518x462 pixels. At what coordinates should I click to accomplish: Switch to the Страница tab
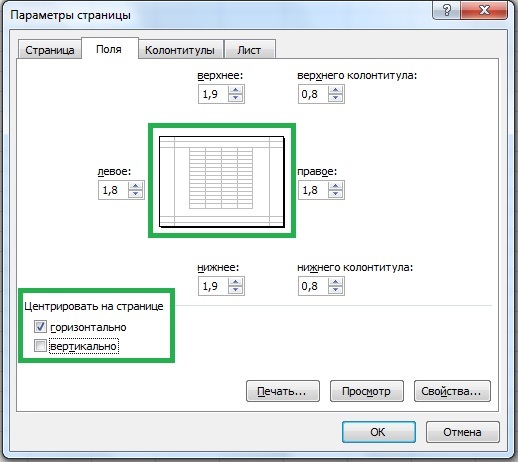click(50, 50)
